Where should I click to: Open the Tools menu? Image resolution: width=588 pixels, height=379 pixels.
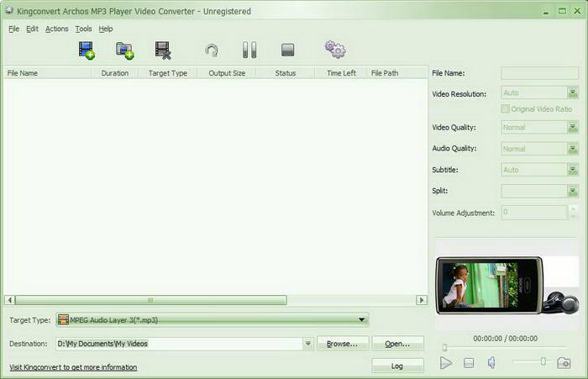coord(83,29)
